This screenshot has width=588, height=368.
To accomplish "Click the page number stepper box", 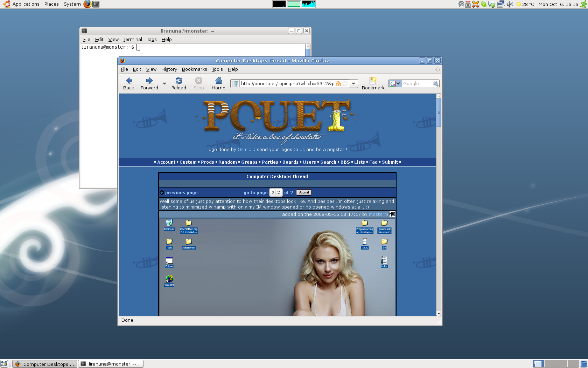I will (x=276, y=192).
